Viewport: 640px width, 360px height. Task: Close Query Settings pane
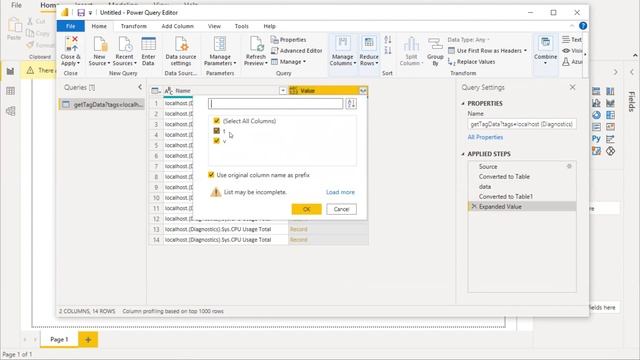coord(572,87)
